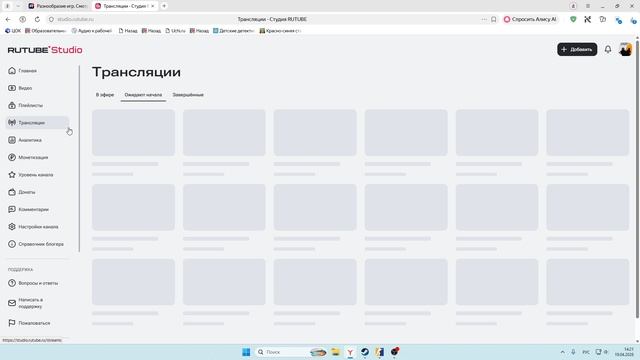The height and width of the screenshot is (360, 640).
Task: Switch to Завершённые tab
Action: tap(188, 95)
